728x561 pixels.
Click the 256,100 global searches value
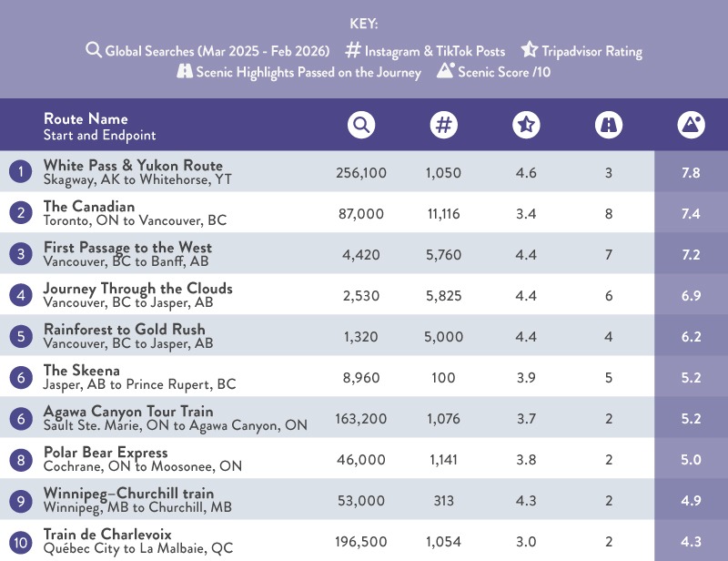click(x=360, y=172)
